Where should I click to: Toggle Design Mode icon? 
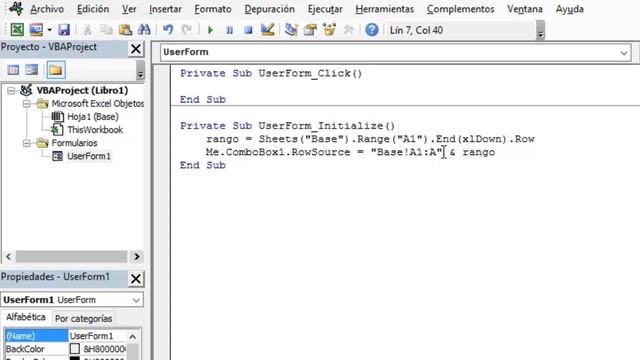point(267,30)
